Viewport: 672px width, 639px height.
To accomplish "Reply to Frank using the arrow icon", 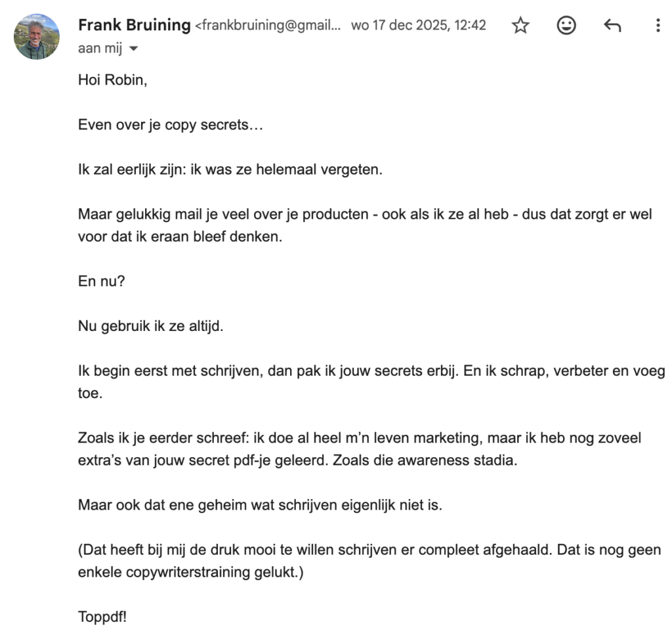I will (612, 26).
